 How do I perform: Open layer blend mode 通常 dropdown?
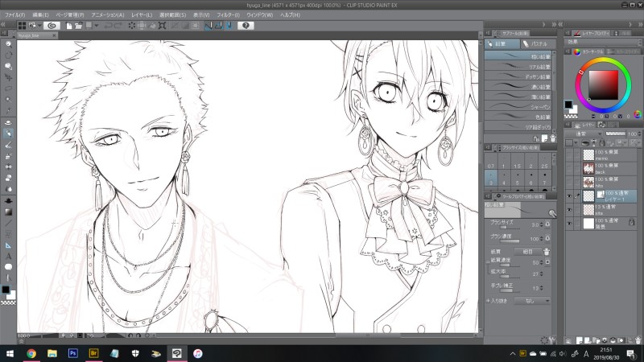[x=585, y=134]
